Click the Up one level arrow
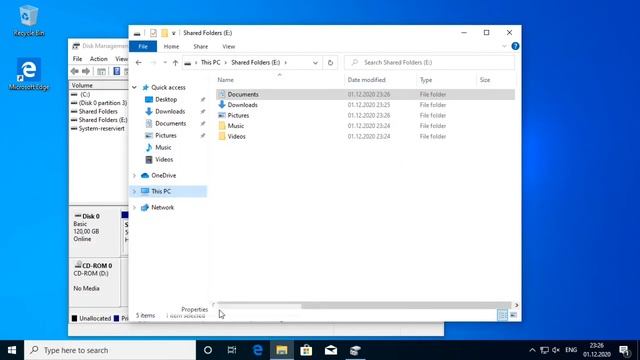640x360 pixels. pos(175,62)
